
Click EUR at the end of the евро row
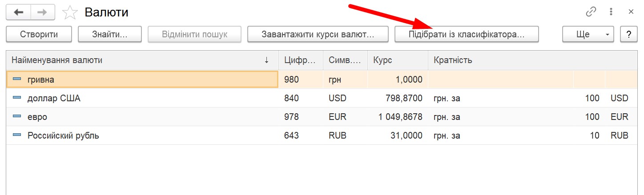[620, 117]
